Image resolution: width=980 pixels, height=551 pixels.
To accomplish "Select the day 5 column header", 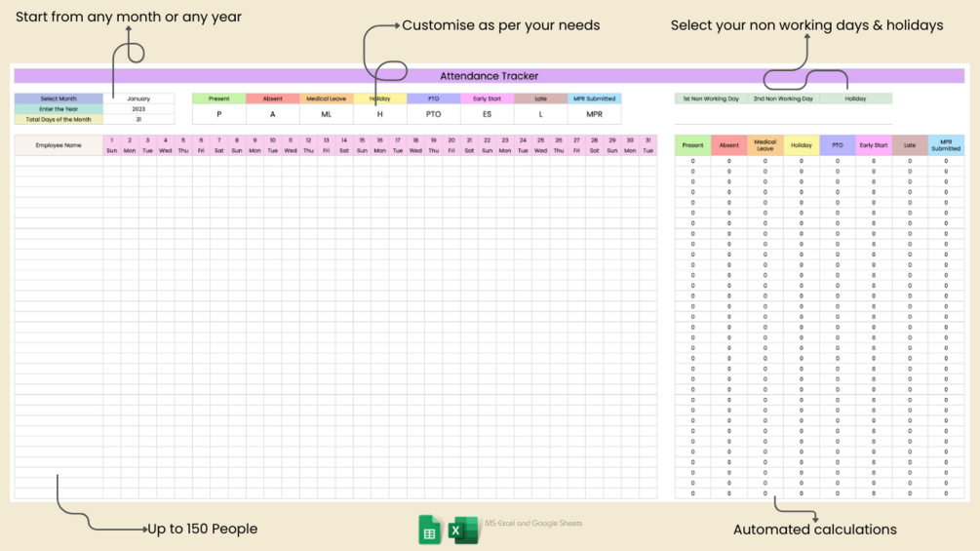I will click(183, 145).
